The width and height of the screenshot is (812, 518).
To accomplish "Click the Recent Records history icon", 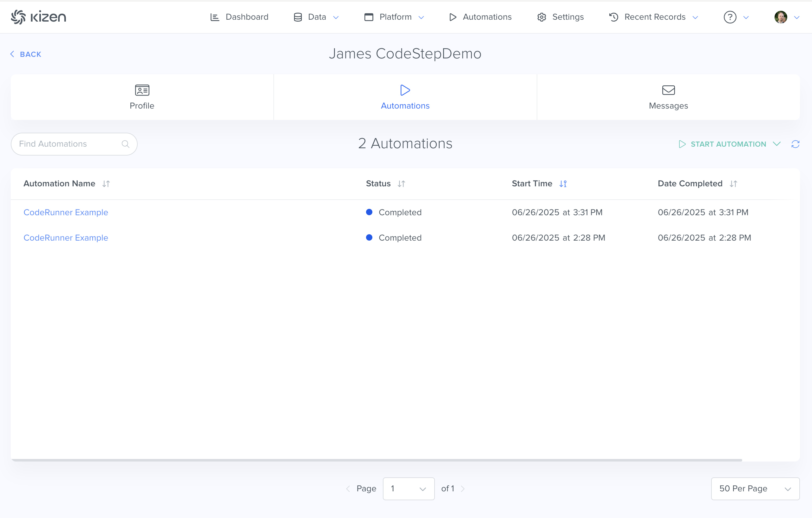I will click(614, 17).
